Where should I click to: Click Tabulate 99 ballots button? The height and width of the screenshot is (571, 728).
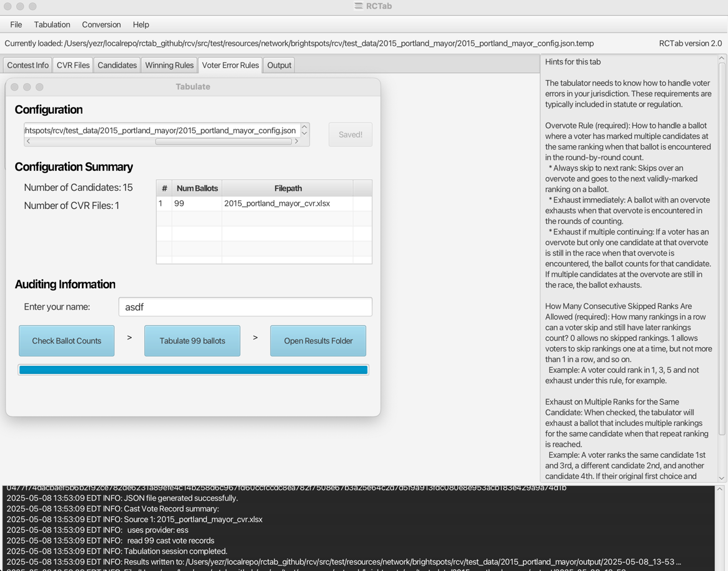(x=192, y=341)
